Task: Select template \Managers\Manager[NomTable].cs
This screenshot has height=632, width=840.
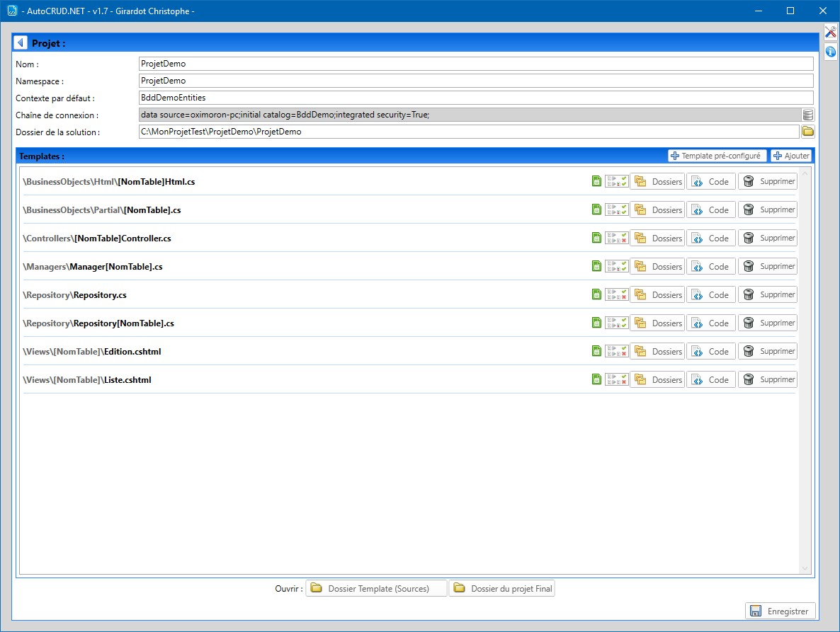Action: tap(93, 267)
